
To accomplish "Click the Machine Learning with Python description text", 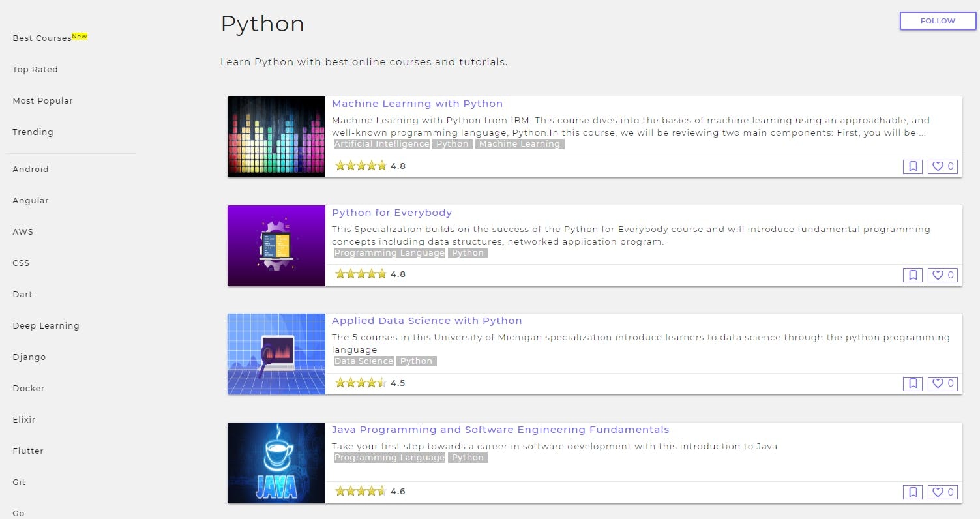I will 631,126.
